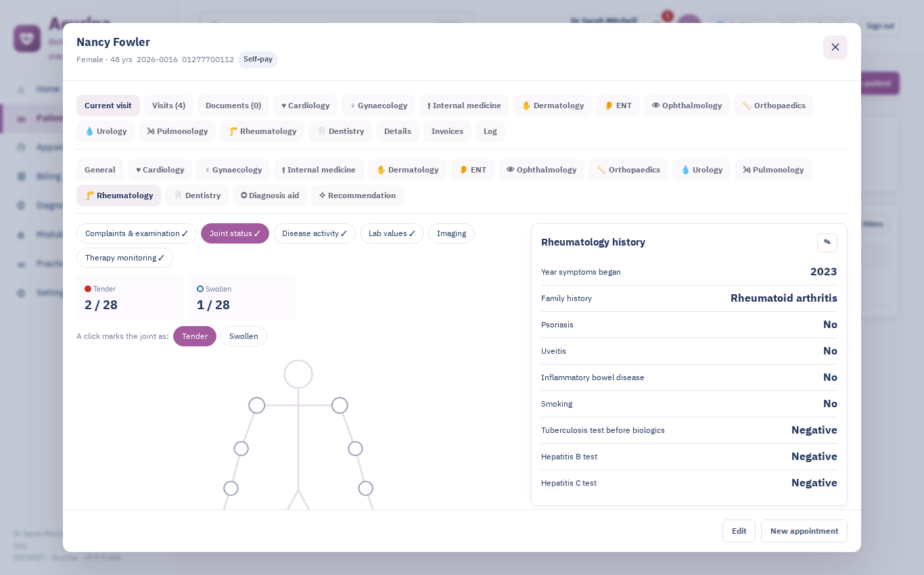
Task: Open the Diagnosis aid tab
Action: click(x=270, y=195)
